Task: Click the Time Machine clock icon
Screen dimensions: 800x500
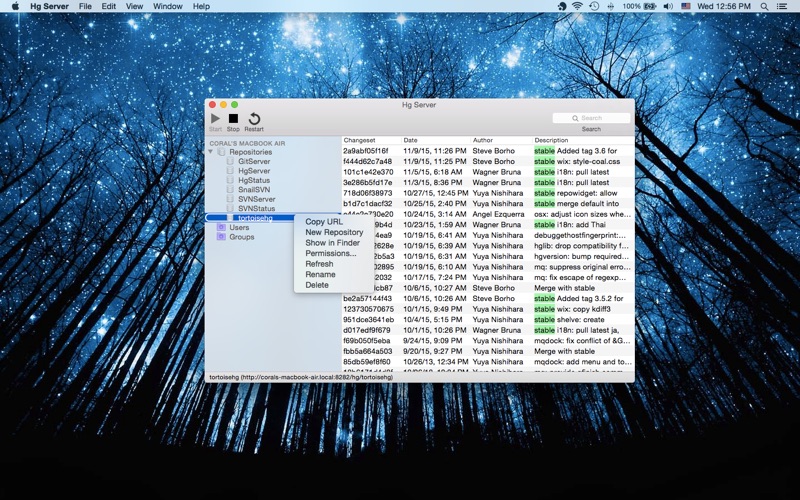Action: click(x=594, y=6)
